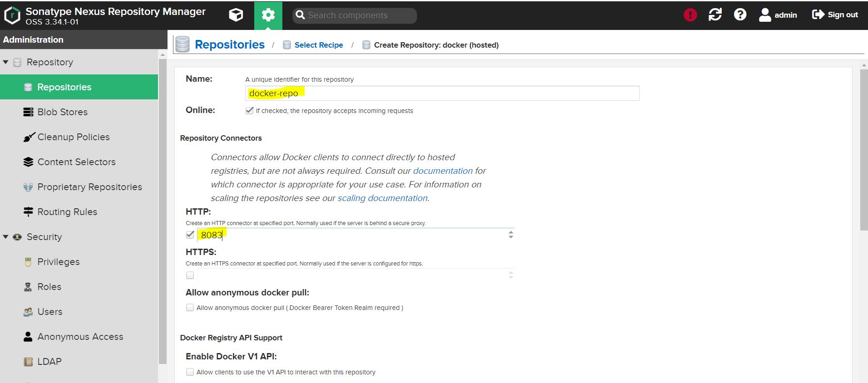Click the search magnifier icon
The image size is (868, 383).
tap(300, 15)
